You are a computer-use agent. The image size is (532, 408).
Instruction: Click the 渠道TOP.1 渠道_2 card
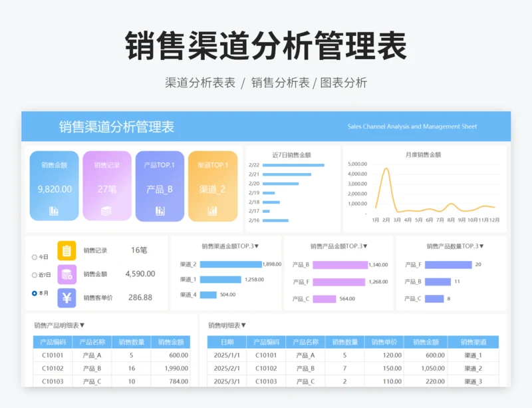coord(213,186)
